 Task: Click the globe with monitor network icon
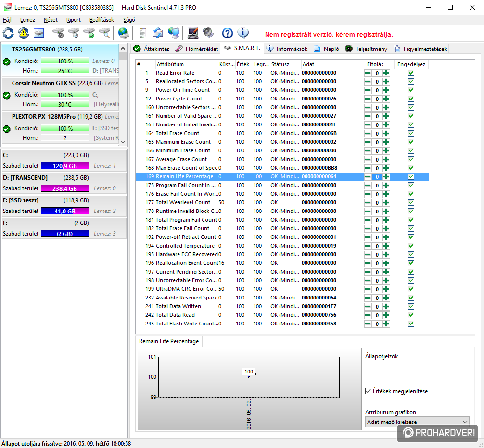pyautogui.click(x=174, y=33)
